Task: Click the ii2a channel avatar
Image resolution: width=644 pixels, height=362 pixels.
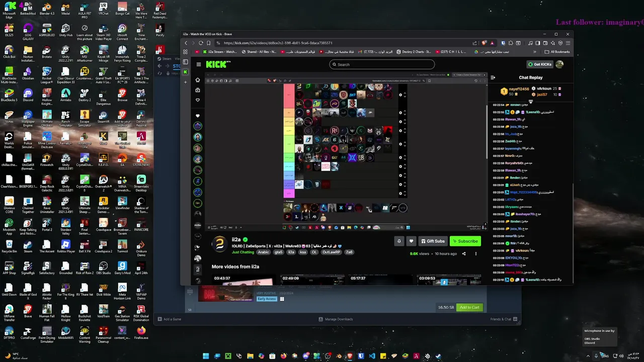Action: point(219,245)
